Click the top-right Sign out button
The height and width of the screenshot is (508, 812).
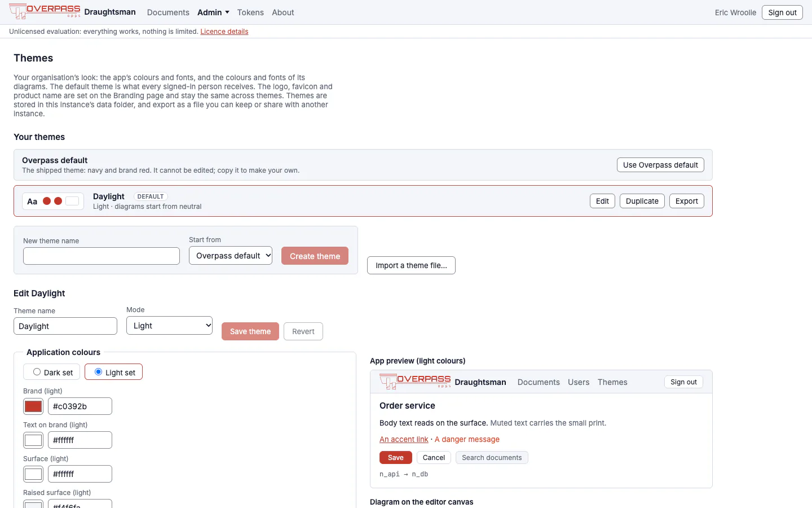782,12
